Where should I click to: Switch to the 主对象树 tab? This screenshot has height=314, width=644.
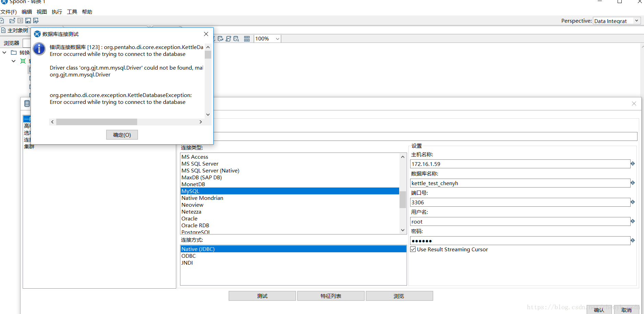[x=15, y=31]
